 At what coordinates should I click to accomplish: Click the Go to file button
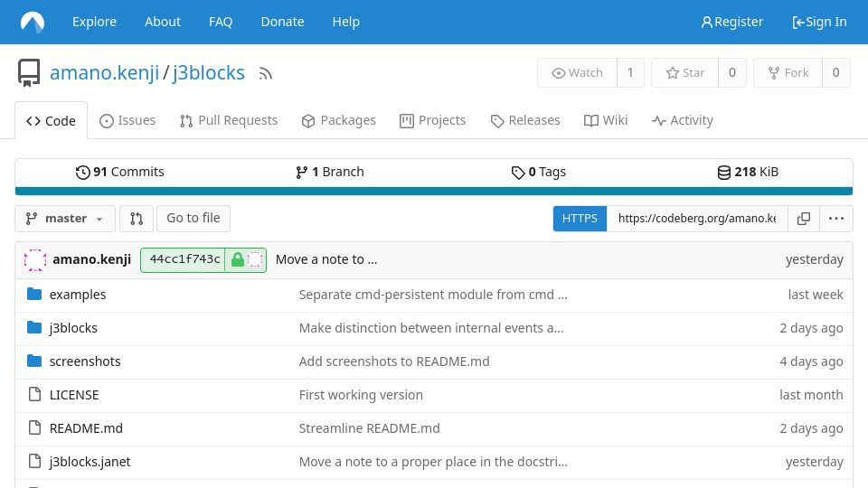[x=193, y=219]
